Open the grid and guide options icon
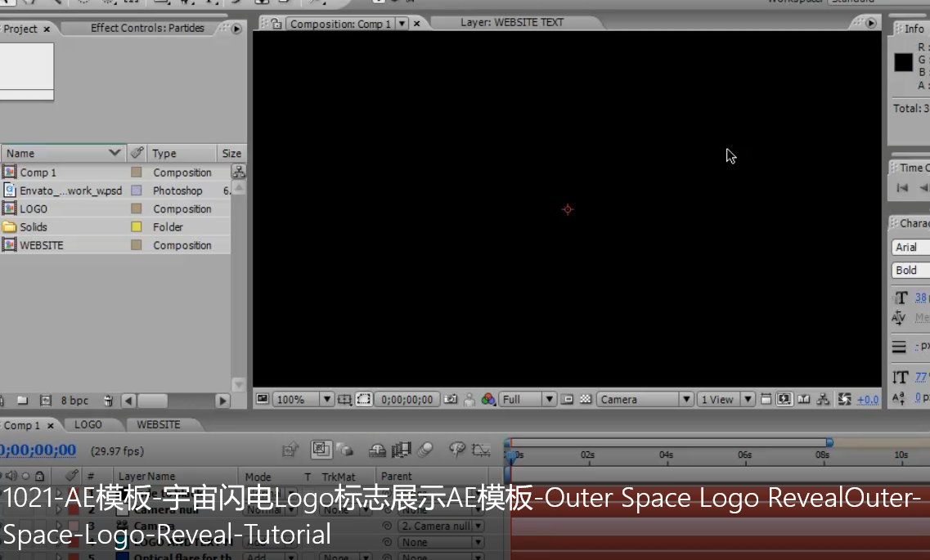Screen dimensions: 930x560 [344, 400]
